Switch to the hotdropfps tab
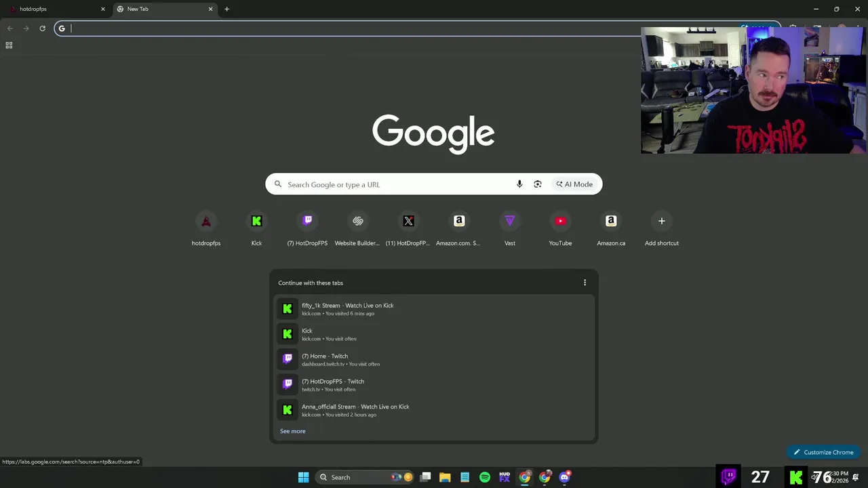 coord(56,9)
